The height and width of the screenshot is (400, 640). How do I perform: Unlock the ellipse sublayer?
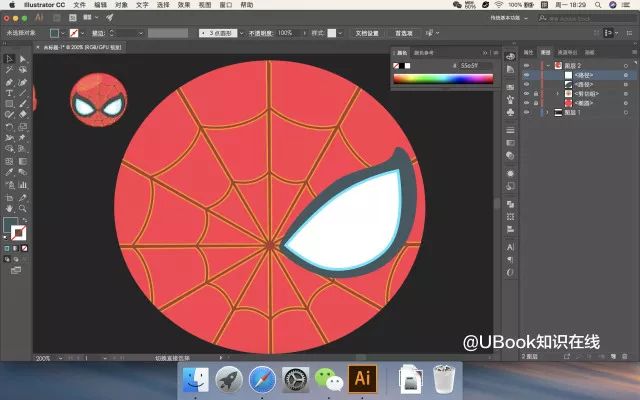click(536, 103)
